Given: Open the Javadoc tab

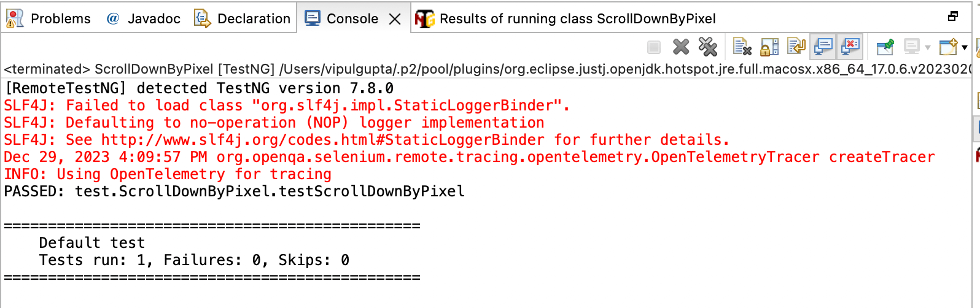Looking at the screenshot, I should [x=144, y=19].
